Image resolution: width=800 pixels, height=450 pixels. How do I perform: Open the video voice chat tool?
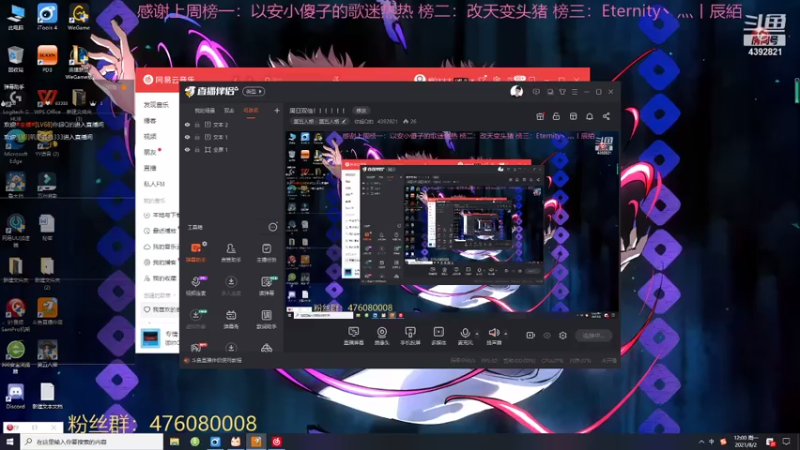pyautogui.click(x=196, y=286)
